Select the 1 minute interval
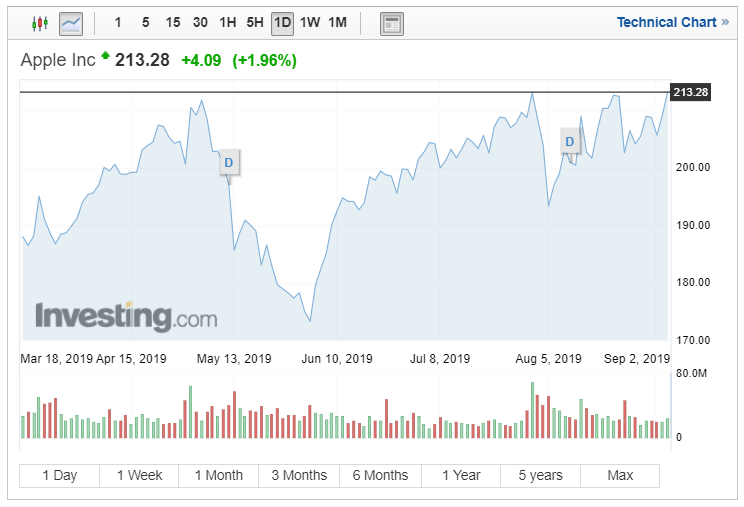The height and width of the screenshot is (507, 744). click(x=119, y=22)
